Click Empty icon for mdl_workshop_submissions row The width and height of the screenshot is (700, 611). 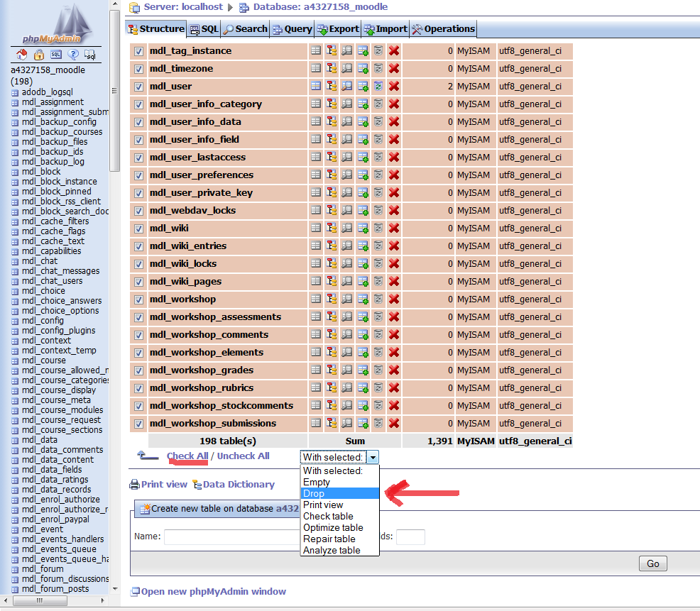pos(378,423)
